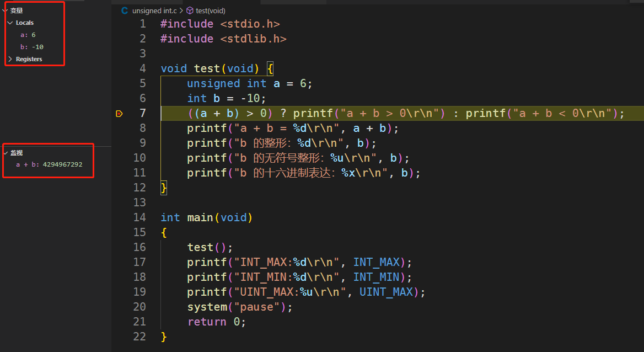
Task: Select local variable a: 6
Action: [x=28, y=35]
